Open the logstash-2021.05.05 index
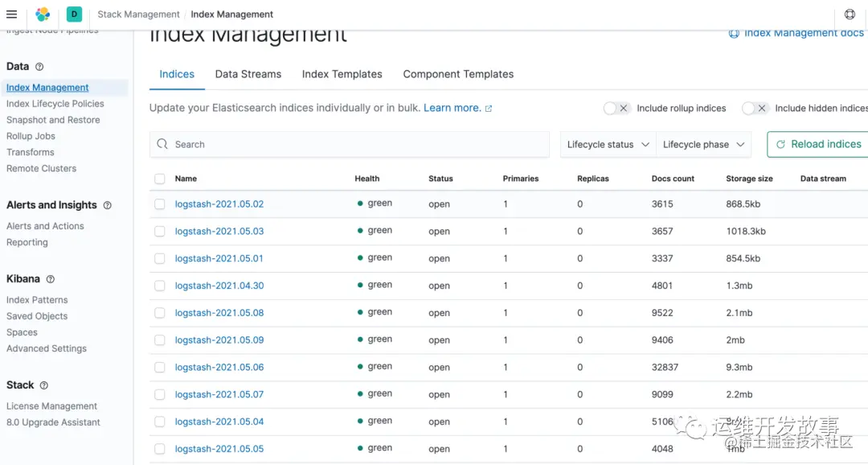This screenshot has width=868, height=465. tap(219, 448)
